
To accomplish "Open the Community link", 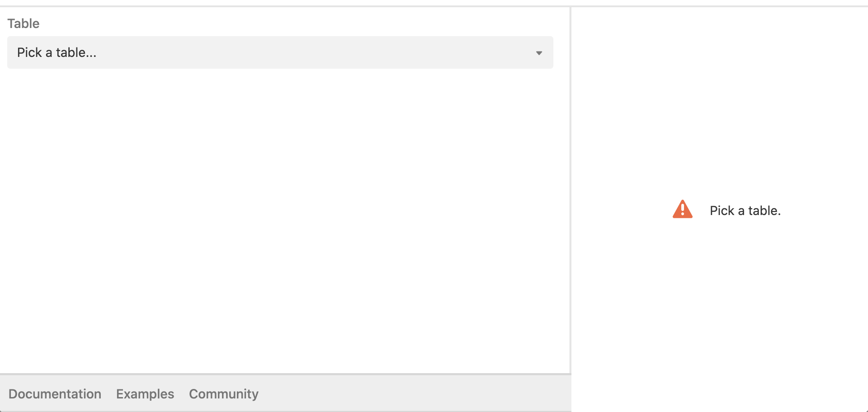I will pos(224,394).
